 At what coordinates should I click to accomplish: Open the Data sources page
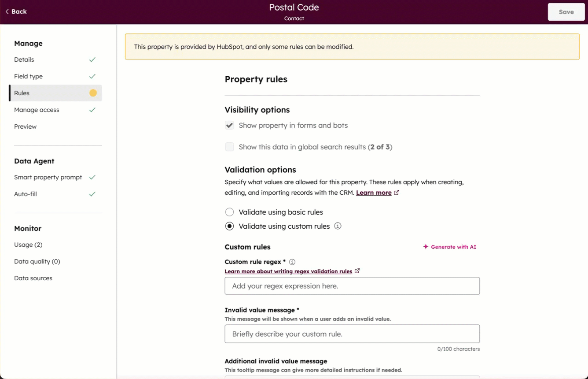pyautogui.click(x=33, y=278)
